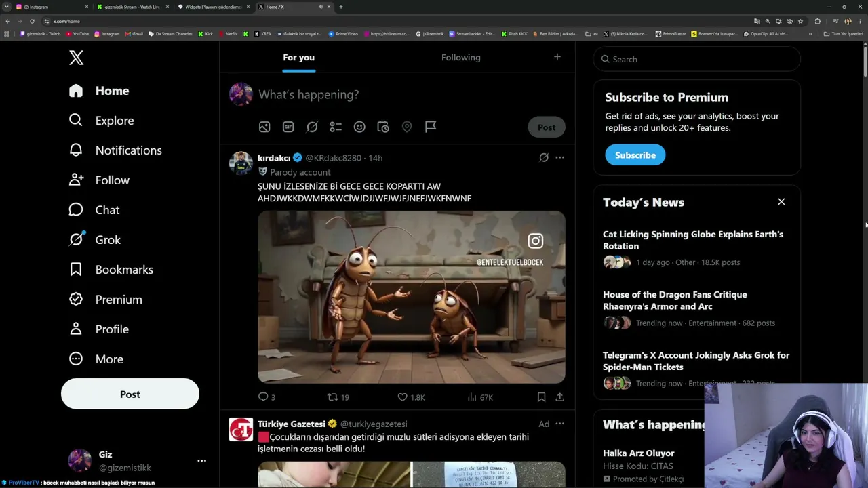The image size is (868, 488).
Task: Expand the tab search dropdown arrow
Action: 6,7
